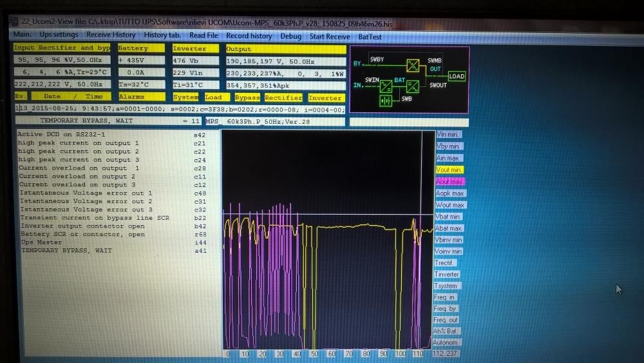
Task: Click the battery symbol in UPS diagram
Action: coord(385,101)
